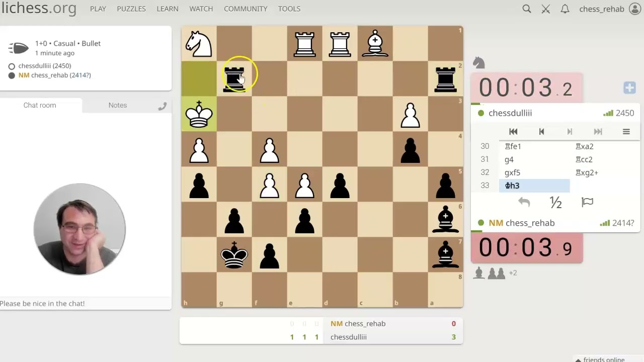Open the WATCH menu
The height and width of the screenshot is (362, 644).
201,9
